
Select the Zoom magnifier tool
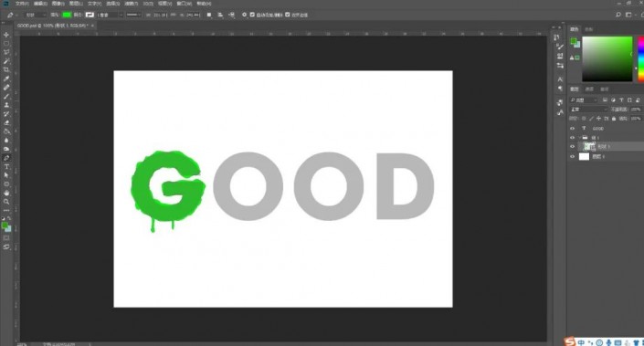(x=6, y=202)
